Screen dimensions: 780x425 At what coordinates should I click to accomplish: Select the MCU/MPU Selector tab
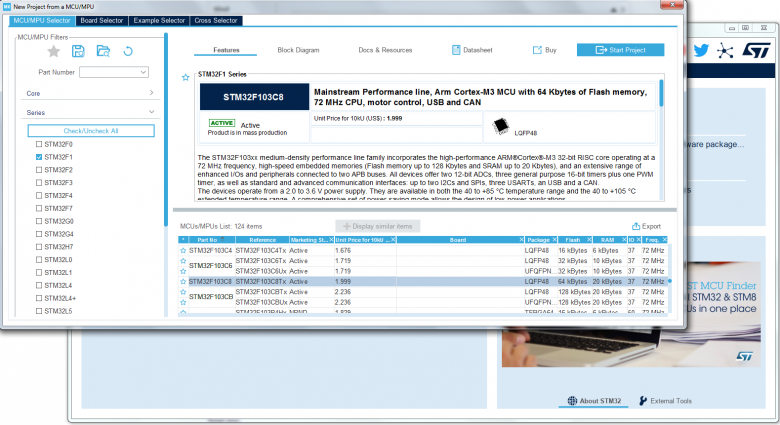click(x=42, y=20)
